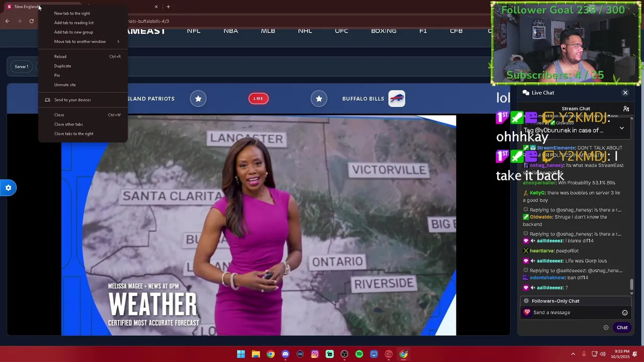644x362 pixels.
Task: Open the CFB category
Action: coord(456,31)
